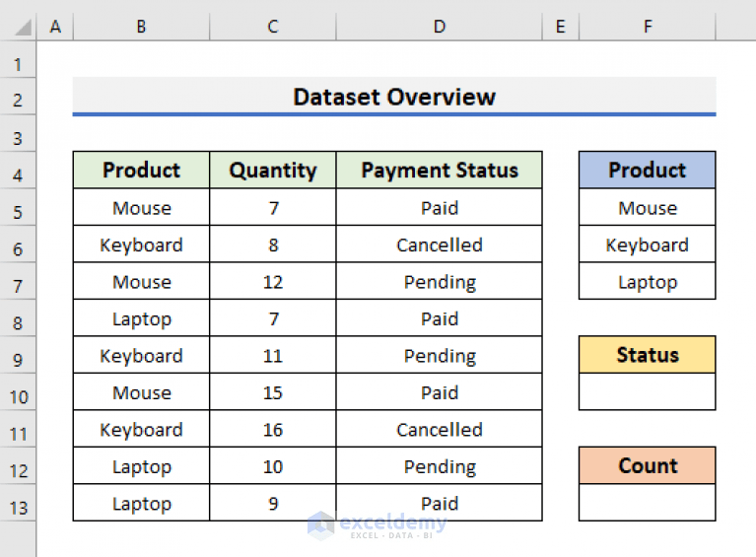
Task: Select row 6 header
Action: [x=18, y=244]
